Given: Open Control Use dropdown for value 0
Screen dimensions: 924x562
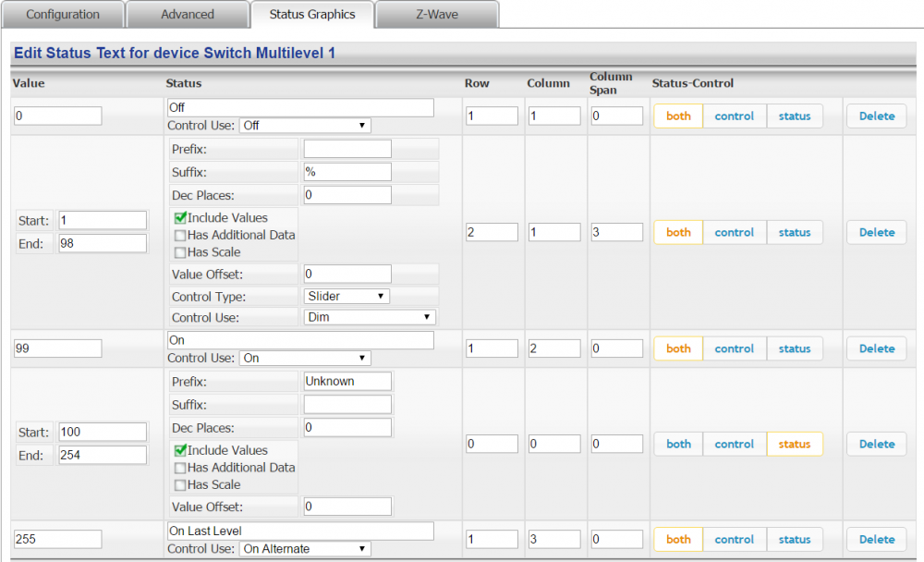Looking at the screenshot, I should (x=305, y=126).
